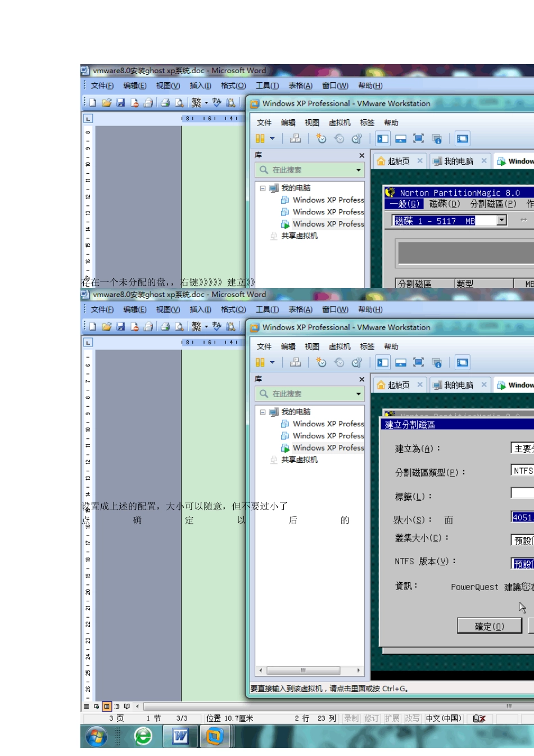Click revert snapshot icon in upper VMware toolbar
Screen dimensions: 534x756
point(339,138)
